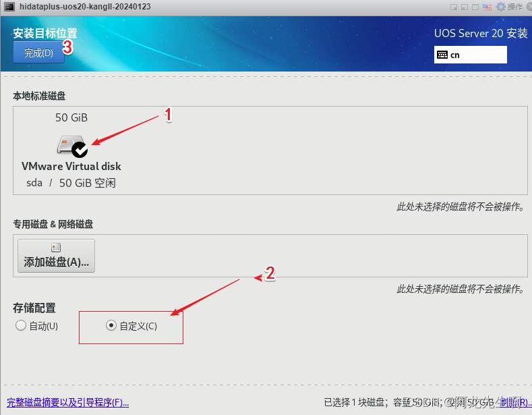Click the full-window layout icon in title bar
This screenshot has width=532, height=415.
point(475,7)
